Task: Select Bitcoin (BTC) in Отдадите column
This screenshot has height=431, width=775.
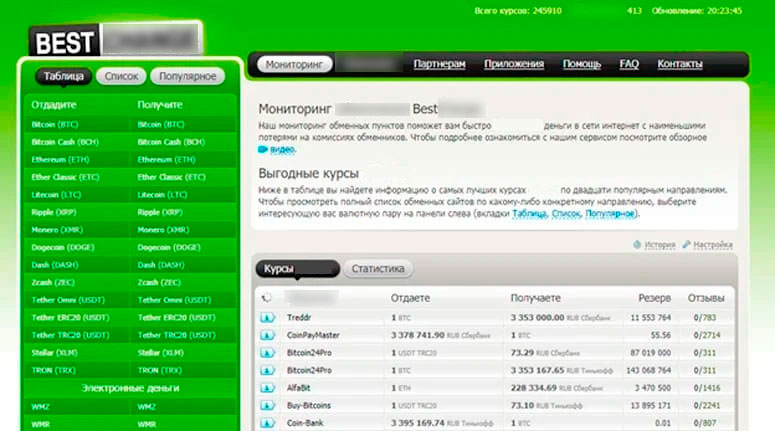Action: (55, 125)
